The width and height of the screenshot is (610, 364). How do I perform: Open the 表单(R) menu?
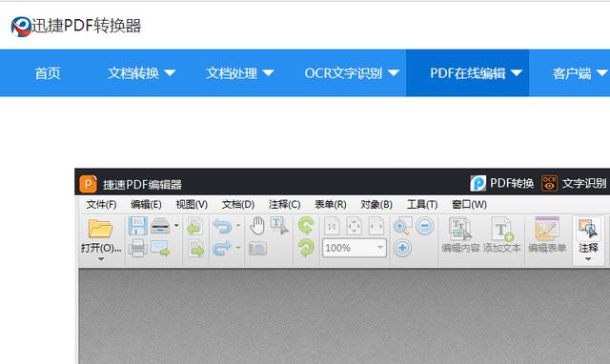(x=331, y=205)
